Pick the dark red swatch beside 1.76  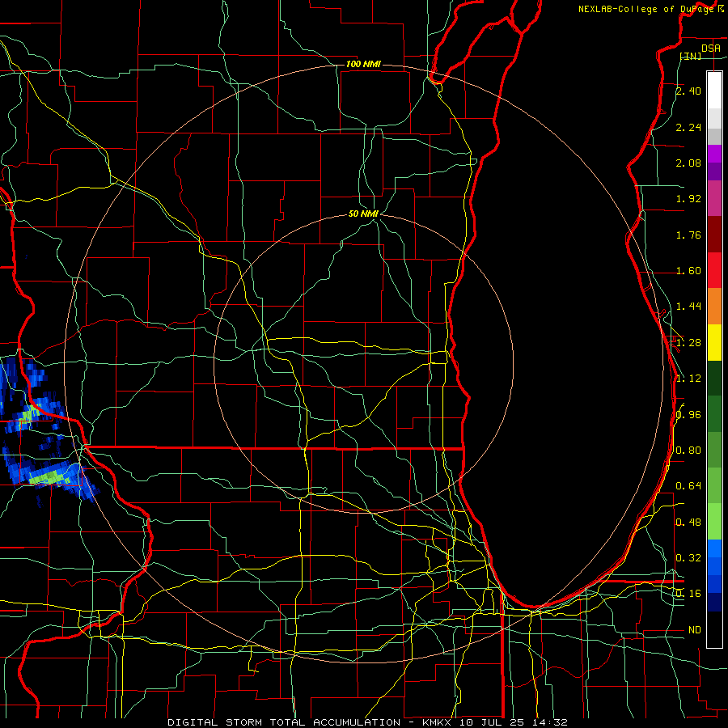[714, 235]
